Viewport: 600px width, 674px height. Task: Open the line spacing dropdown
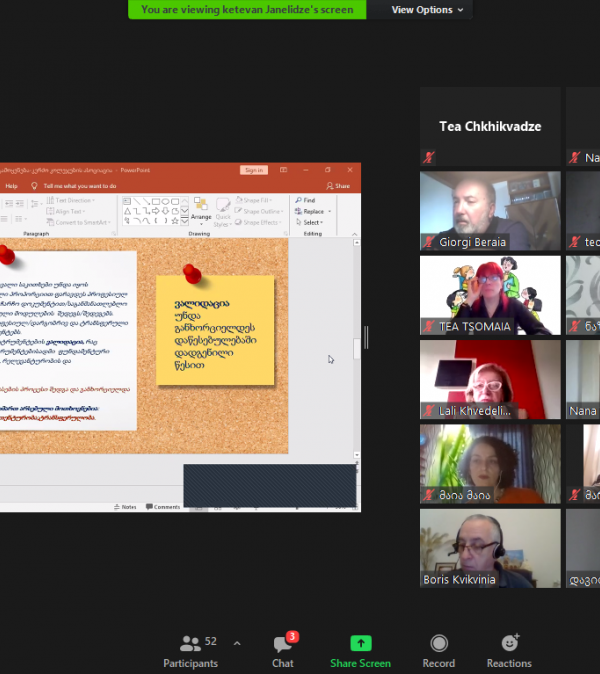tap(35, 203)
